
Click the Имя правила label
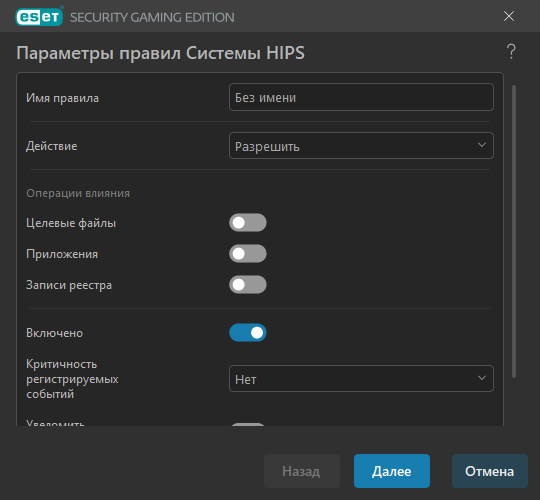[x=63, y=98]
